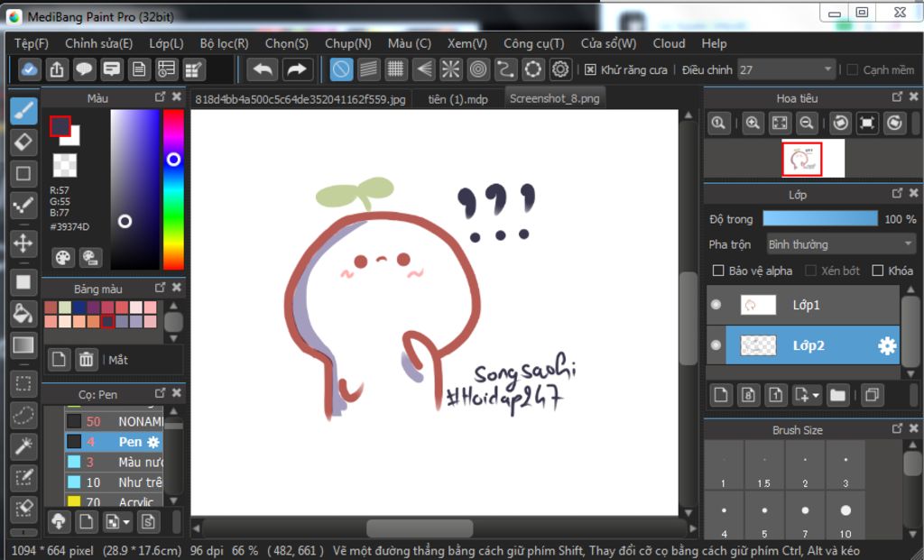This screenshot has height=560, width=924.
Task: Click the hue slider bar
Action: point(173,189)
